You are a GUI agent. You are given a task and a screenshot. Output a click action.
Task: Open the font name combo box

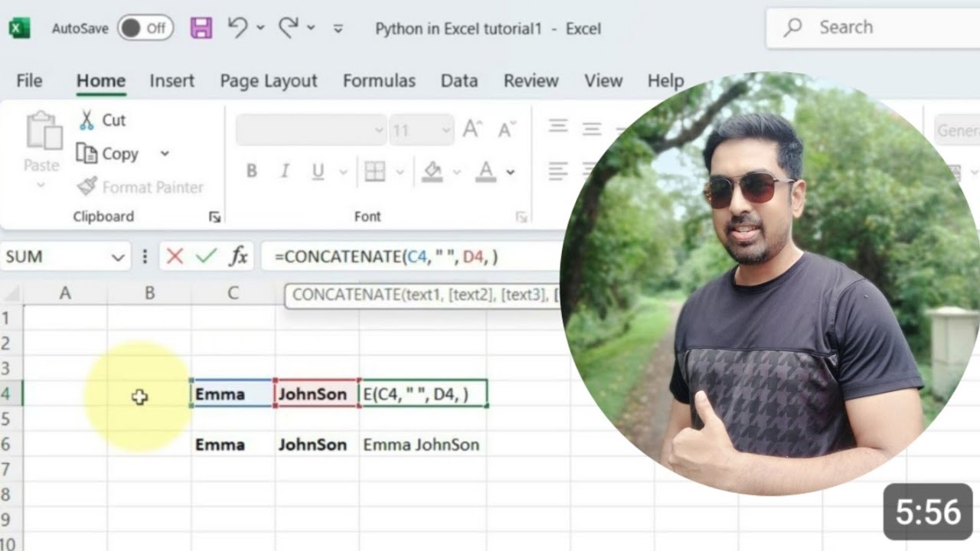311,131
